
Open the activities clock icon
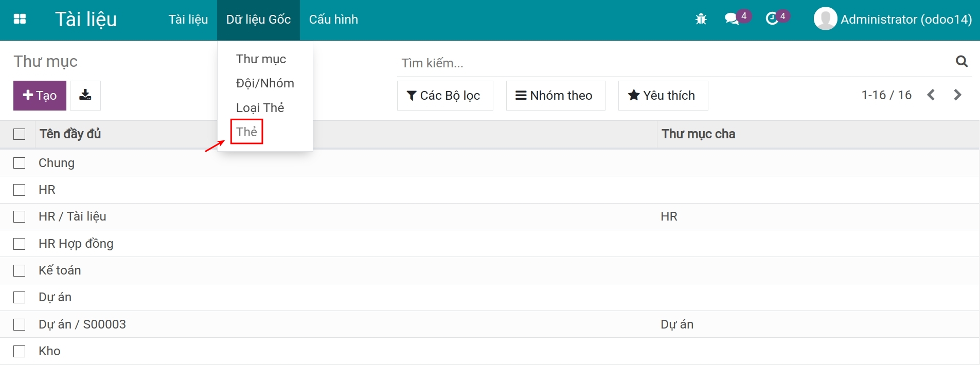[772, 19]
